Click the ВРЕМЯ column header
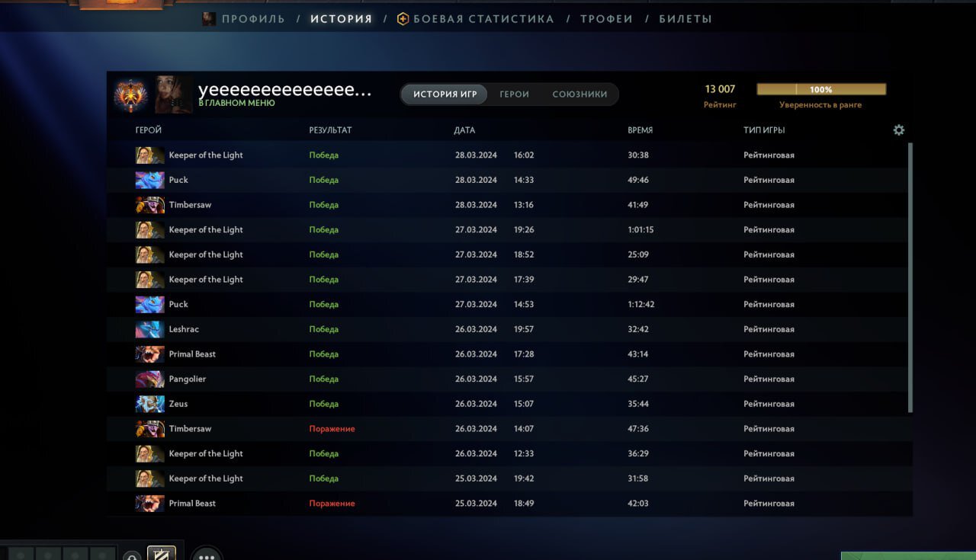 (x=640, y=130)
